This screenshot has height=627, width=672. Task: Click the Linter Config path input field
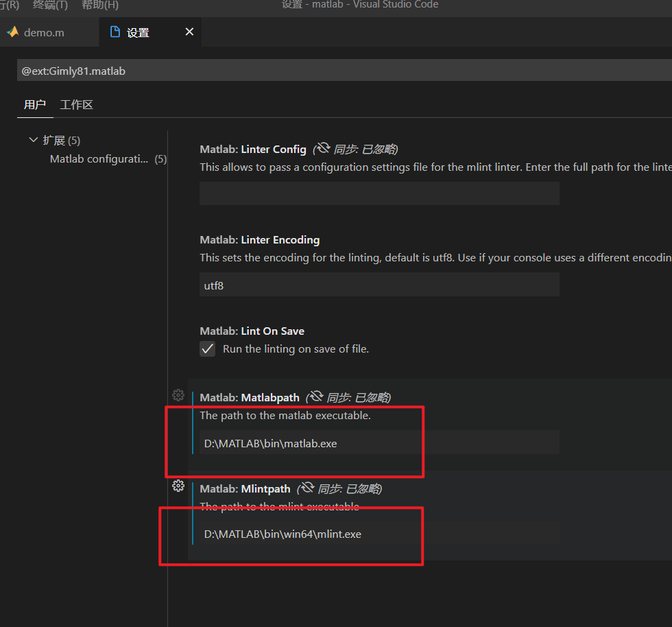click(x=379, y=193)
